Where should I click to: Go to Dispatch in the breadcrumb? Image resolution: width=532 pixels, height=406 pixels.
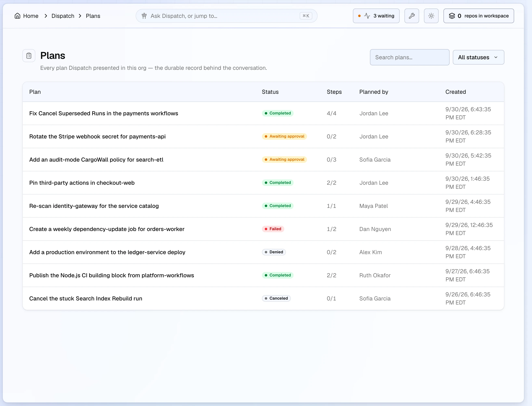63,16
